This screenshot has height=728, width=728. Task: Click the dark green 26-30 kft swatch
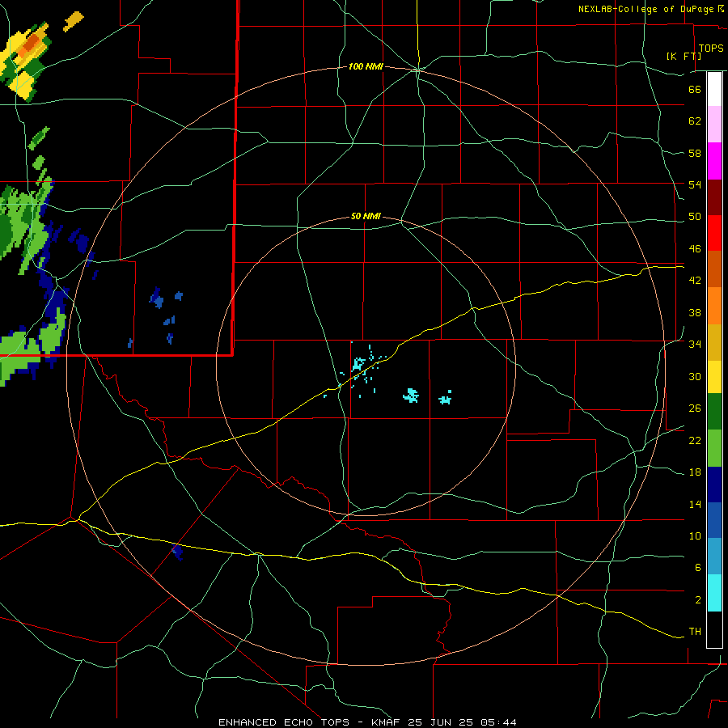click(714, 412)
